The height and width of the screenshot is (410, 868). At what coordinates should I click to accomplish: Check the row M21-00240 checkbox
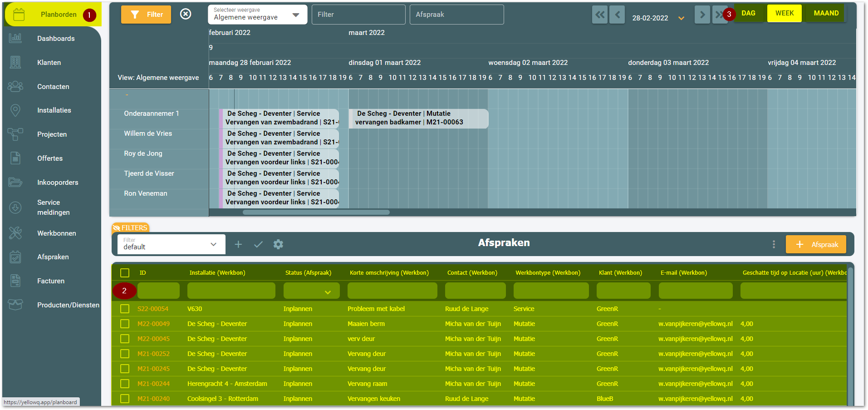(125, 399)
